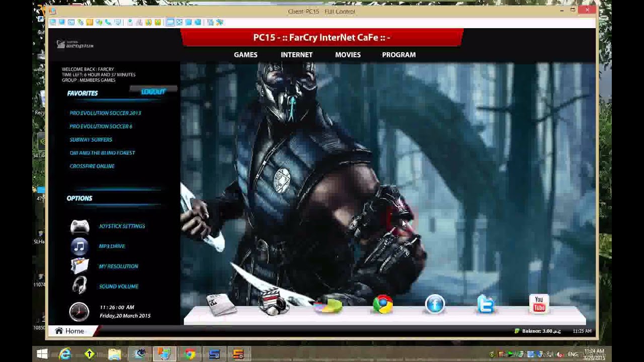
Task: Click the webplus logo
Action: [75, 45]
